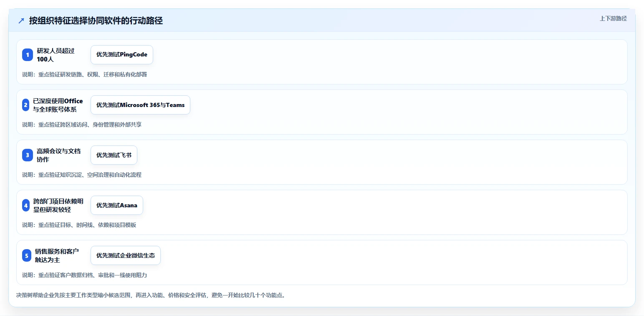
Task: Click the step number 4 badge
Action: [26, 205]
